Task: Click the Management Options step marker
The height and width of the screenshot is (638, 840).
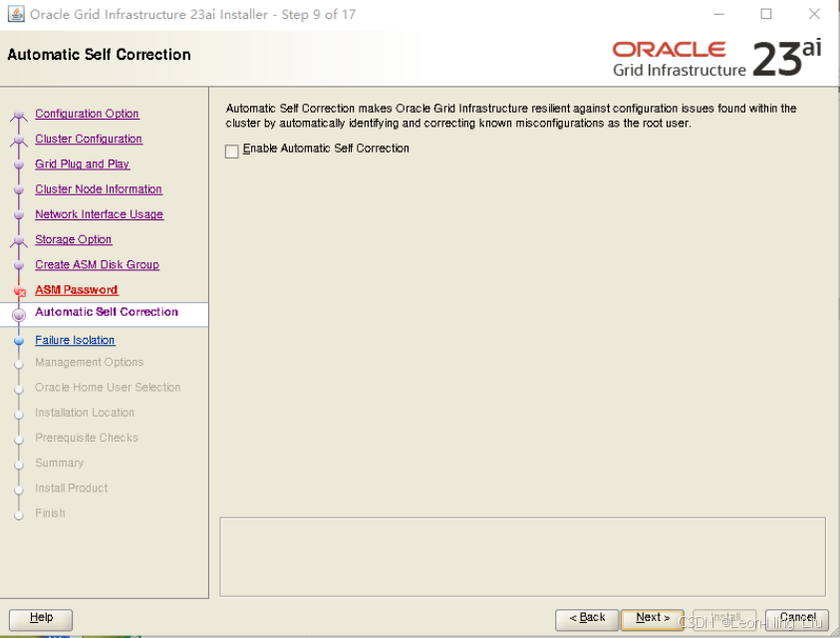Action: pos(19,365)
